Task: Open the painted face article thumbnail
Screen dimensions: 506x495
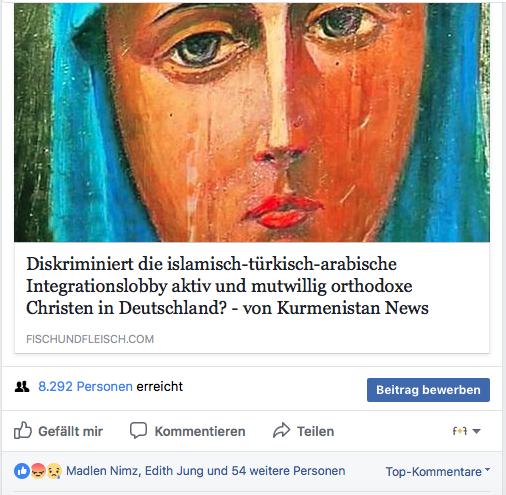Action: point(252,122)
